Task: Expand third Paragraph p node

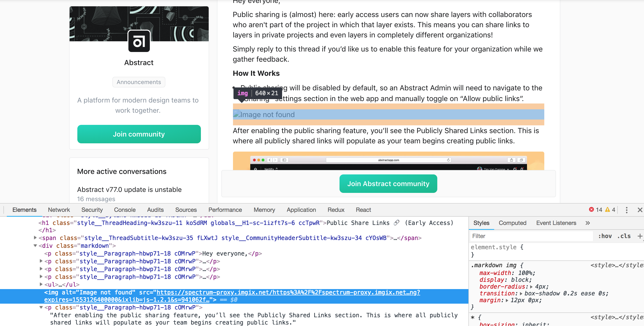Action: click(x=41, y=269)
